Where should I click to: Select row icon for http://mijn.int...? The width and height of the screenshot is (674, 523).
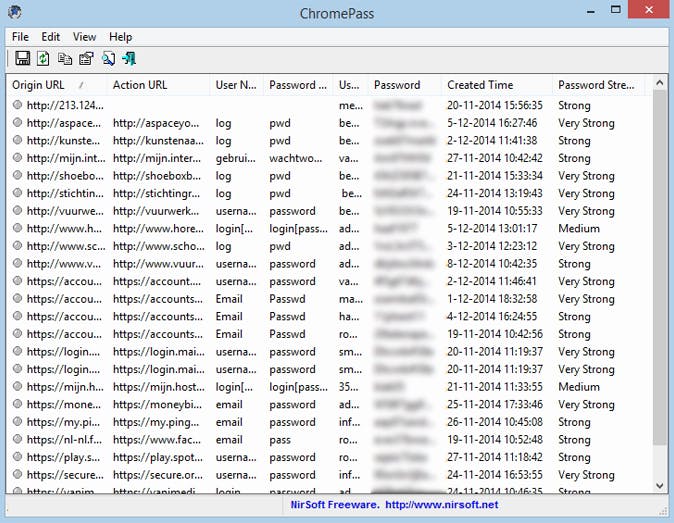pos(17,157)
